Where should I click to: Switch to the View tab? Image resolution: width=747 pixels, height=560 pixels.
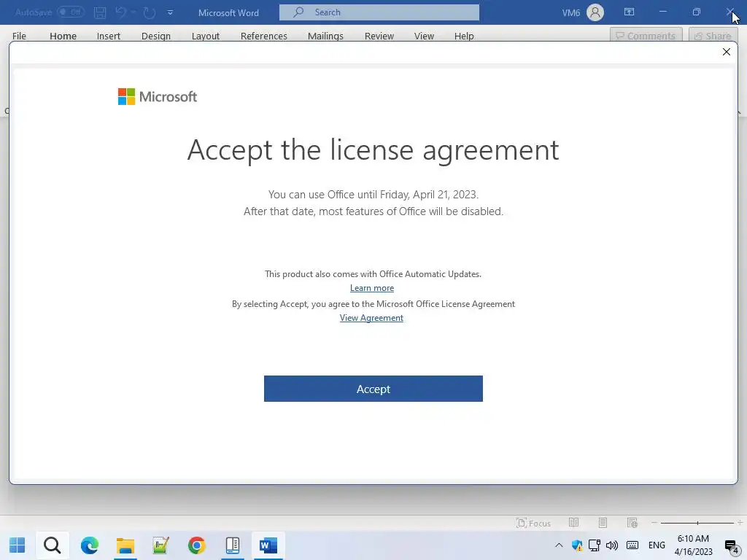(424, 36)
